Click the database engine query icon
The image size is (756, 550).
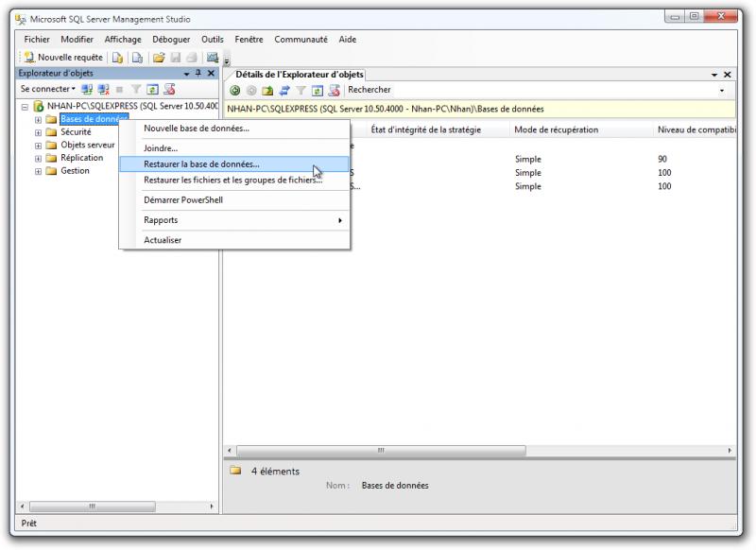coord(117,58)
